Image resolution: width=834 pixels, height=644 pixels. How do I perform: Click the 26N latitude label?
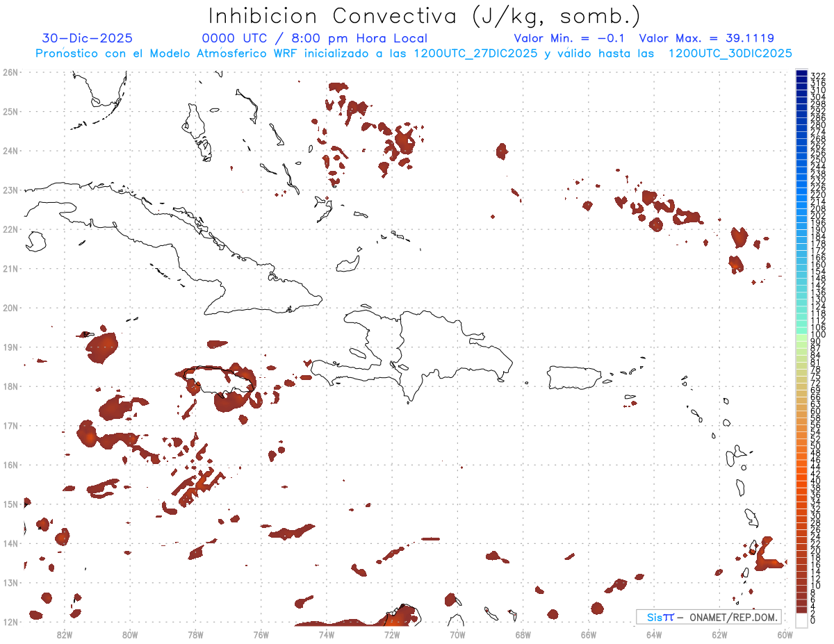point(10,72)
